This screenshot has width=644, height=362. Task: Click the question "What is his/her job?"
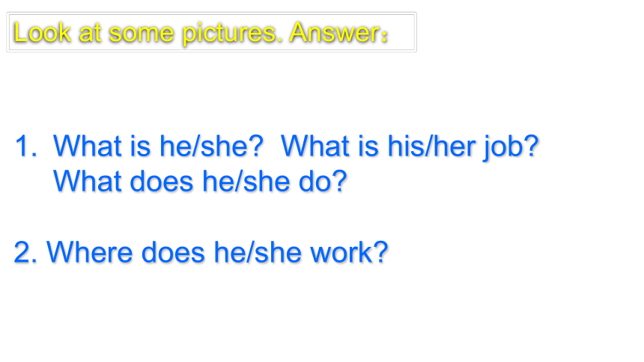point(410,147)
